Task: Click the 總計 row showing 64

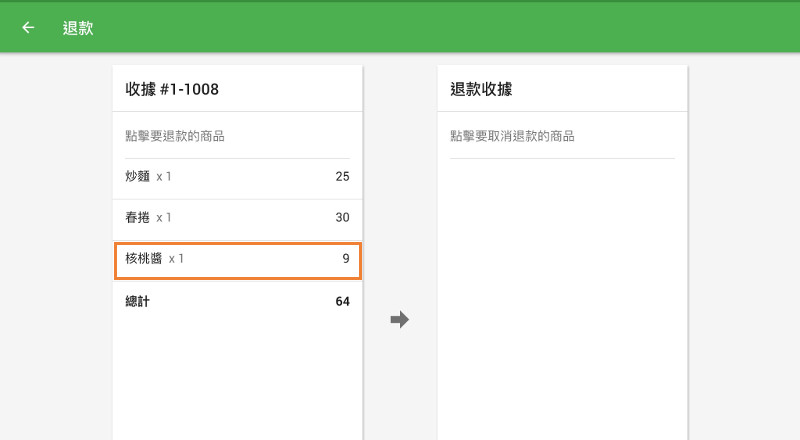Action: (x=237, y=301)
